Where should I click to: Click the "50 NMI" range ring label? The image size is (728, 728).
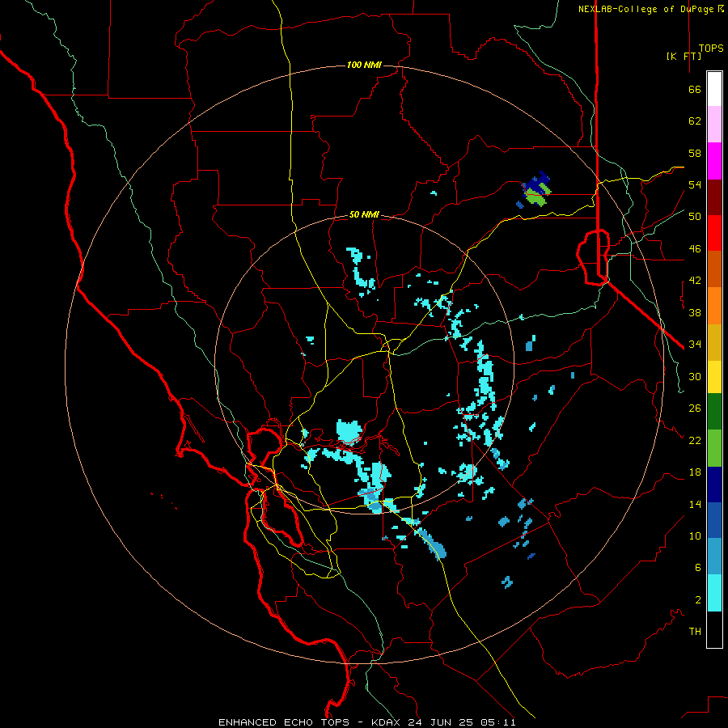(365, 214)
